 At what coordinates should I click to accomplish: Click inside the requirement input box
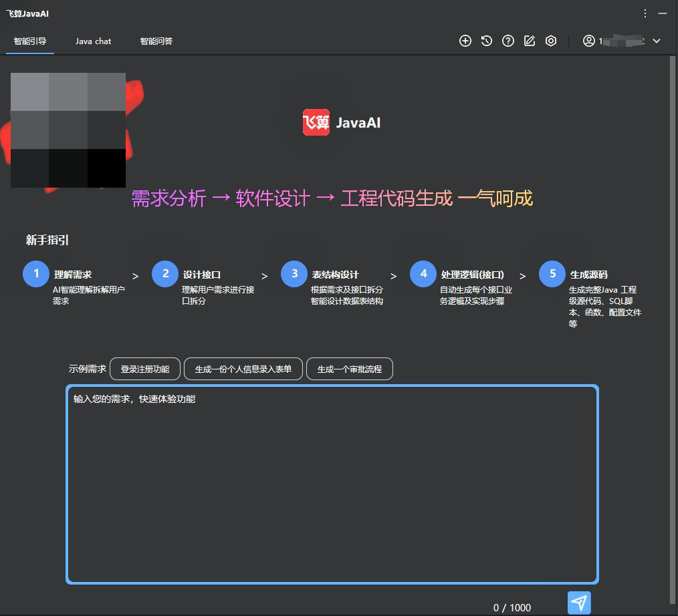coord(331,481)
